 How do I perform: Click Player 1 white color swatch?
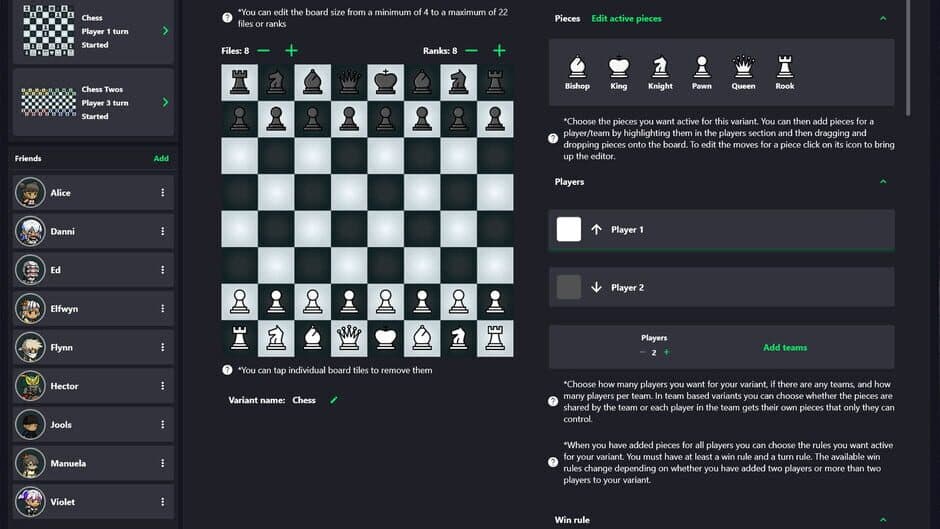[x=568, y=229]
